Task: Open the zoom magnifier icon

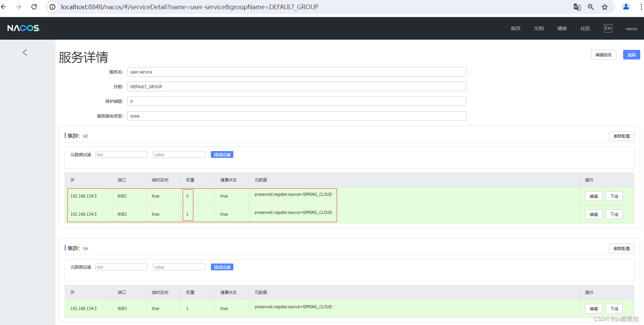Action: tap(591, 7)
